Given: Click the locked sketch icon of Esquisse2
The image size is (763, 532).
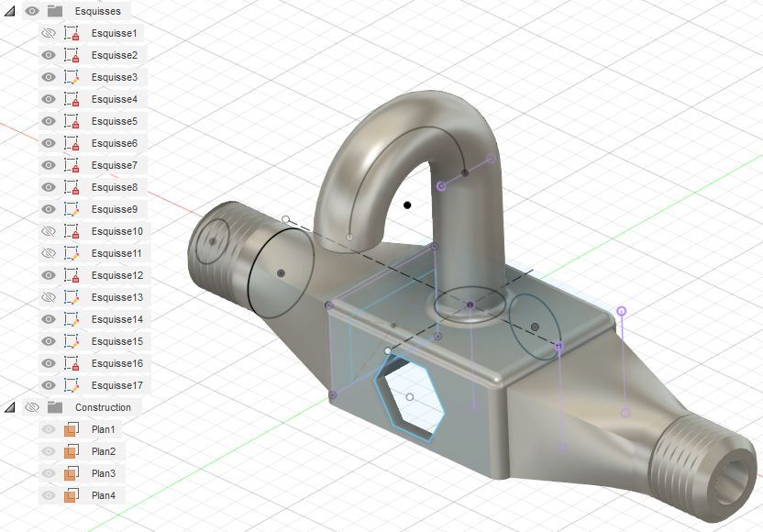Looking at the screenshot, I should [72, 55].
